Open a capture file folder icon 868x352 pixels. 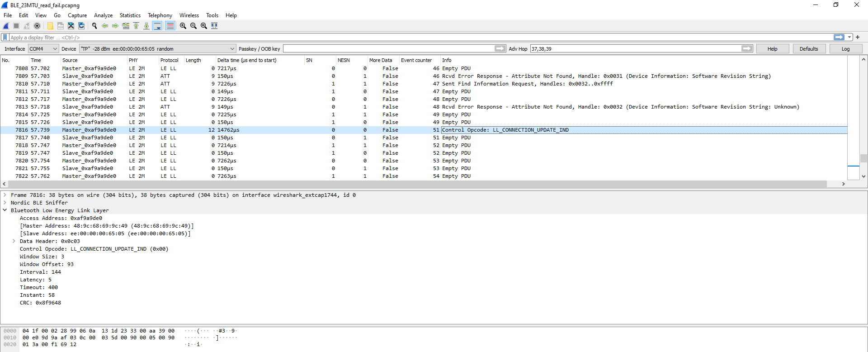pyautogui.click(x=50, y=26)
